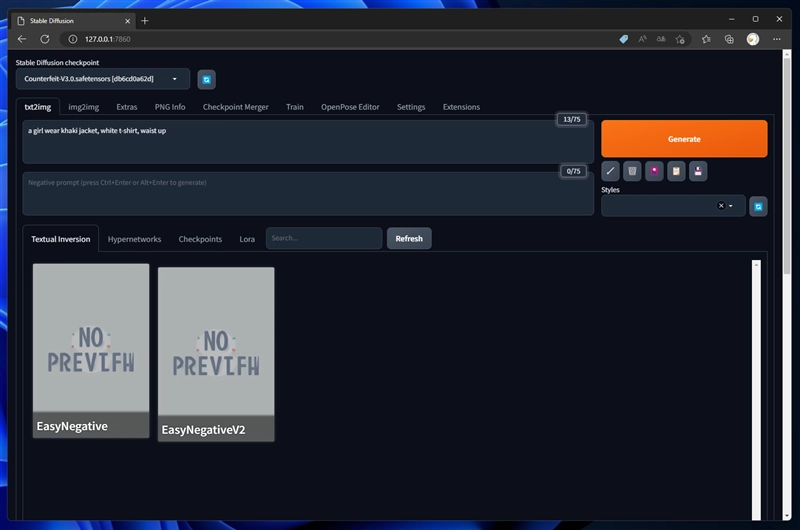The image size is (800, 530).
Task: Select the EasyNegativeV2 embedding card
Action: point(216,354)
